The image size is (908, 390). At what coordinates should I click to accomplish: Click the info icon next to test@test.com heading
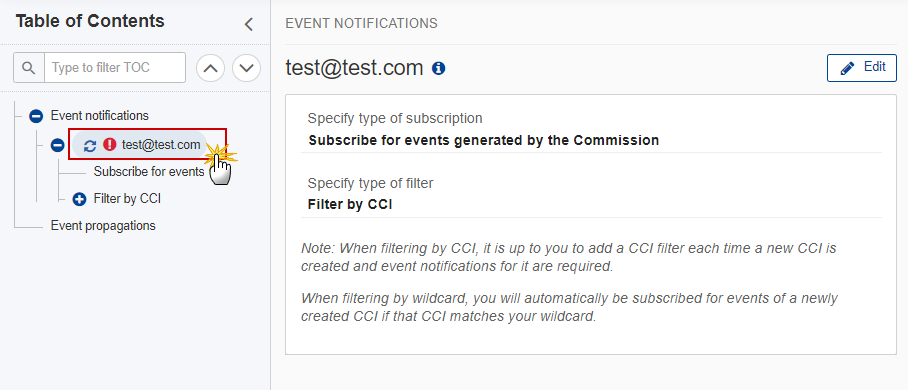tap(439, 69)
